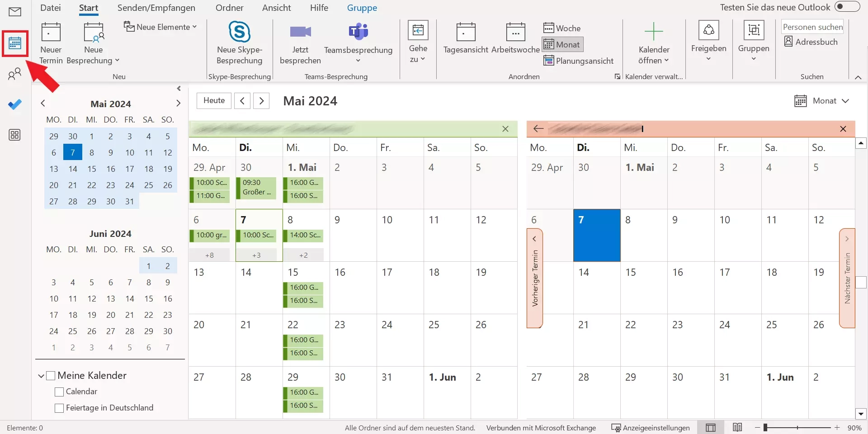Click Jetzt besprechen camera icon
868x434 pixels.
(301, 32)
